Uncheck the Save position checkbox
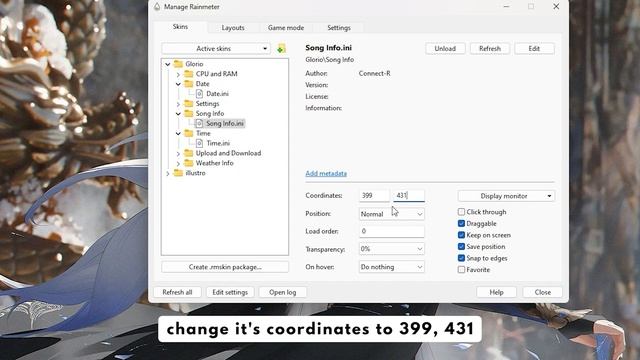640x360 pixels. 461,247
